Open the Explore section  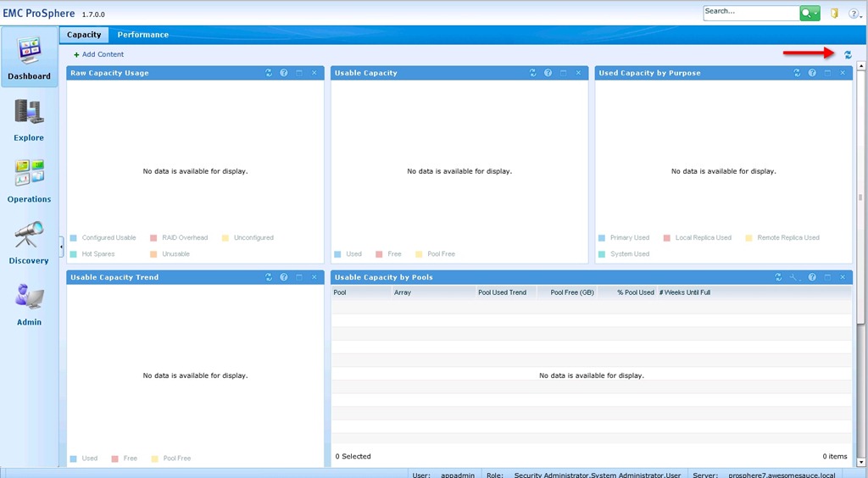(29, 119)
